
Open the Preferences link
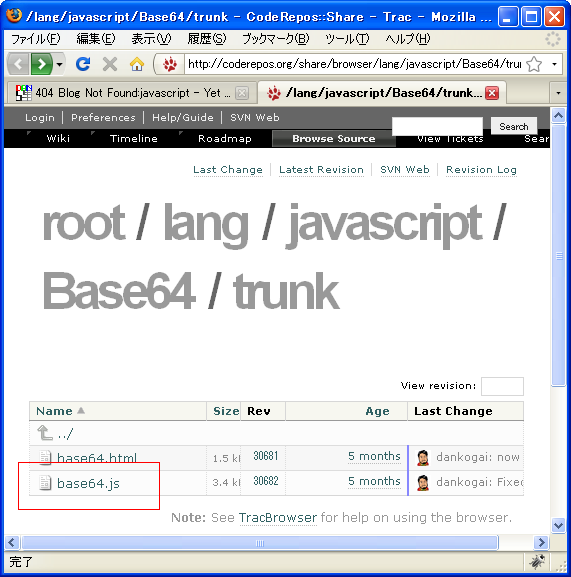click(103, 118)
